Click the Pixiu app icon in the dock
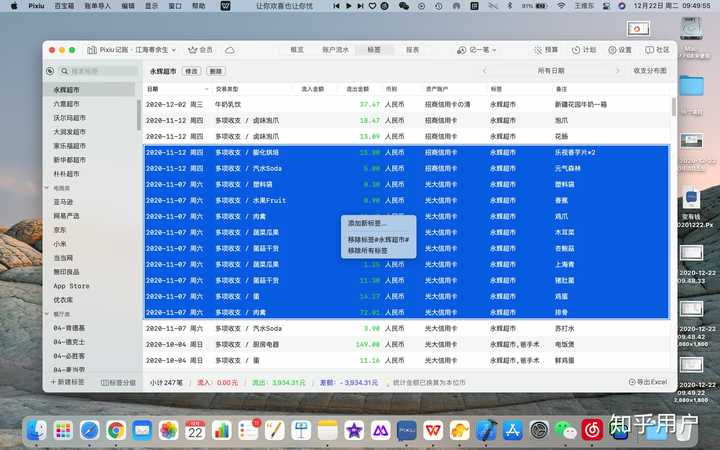The width and height of the screenshot is (720, 450). pos(407,430)
